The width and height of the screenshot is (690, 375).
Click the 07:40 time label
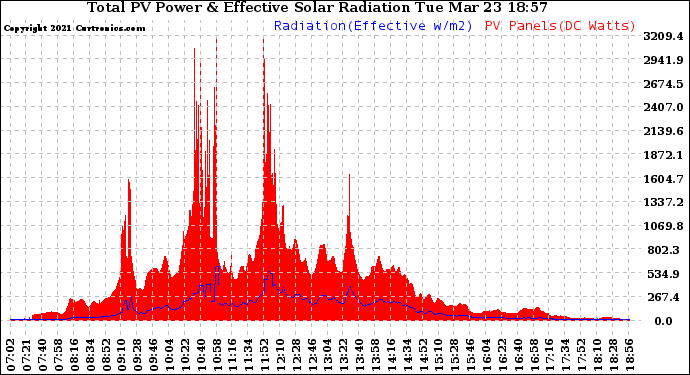click(x=42, y=355)
